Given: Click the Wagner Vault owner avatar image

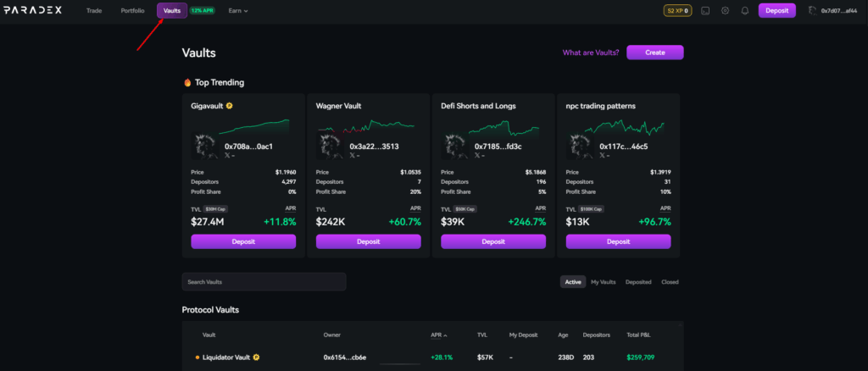Looking at the screenshot, I should [331, 146].
